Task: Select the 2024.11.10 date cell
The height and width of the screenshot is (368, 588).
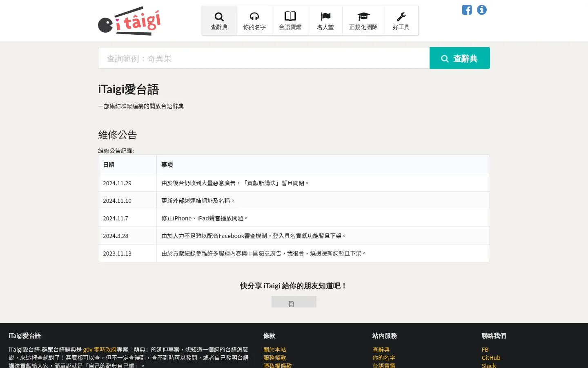Action: tap(127, 201)
